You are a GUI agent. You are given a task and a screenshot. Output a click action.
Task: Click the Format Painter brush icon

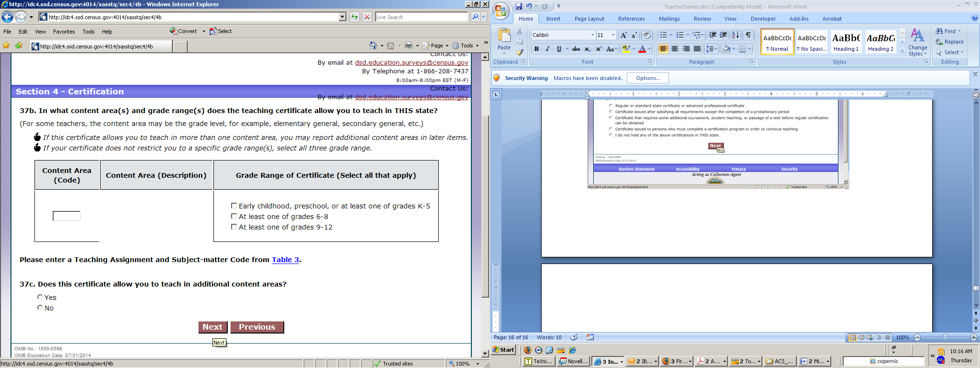point(520,52)
